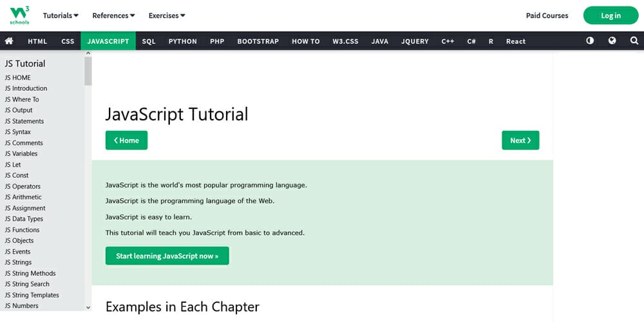This screenshot has width=644, height=322.
Task: Select the PYTHON tab in navbar
Action: [182, 41]
